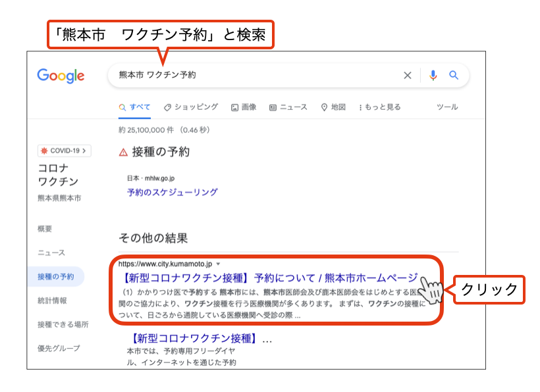The image size is (540, 392).
Task: Expand the もっと見る menu
Action: (380, 107)
